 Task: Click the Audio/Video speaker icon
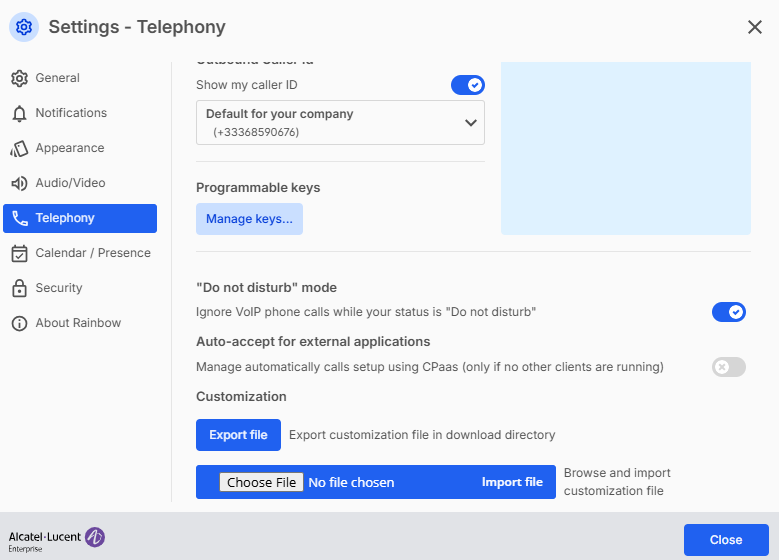tap(19, 183)
